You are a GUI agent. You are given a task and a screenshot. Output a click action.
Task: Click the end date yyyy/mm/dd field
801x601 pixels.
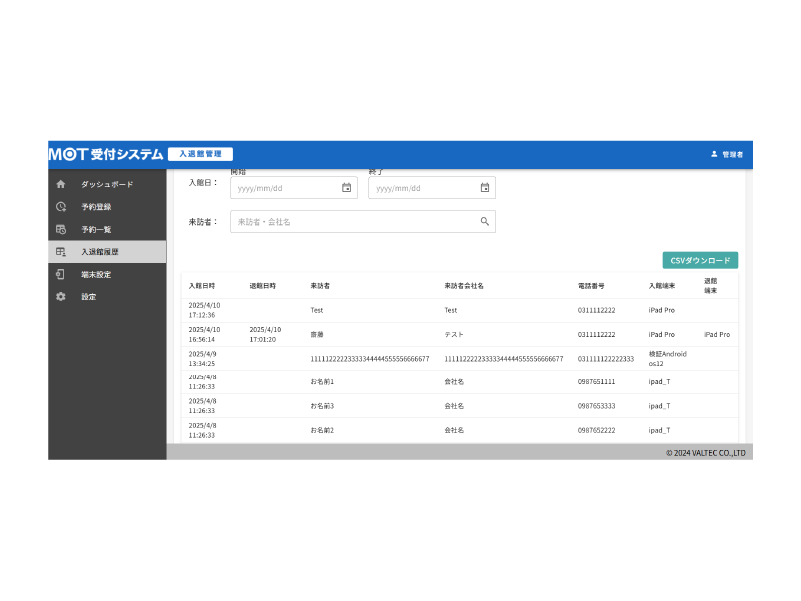coord(420,188)
